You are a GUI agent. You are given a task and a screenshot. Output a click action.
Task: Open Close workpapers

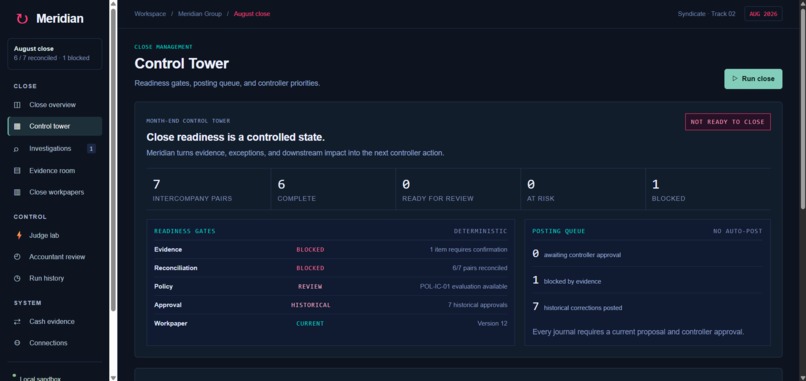[54, 192]
